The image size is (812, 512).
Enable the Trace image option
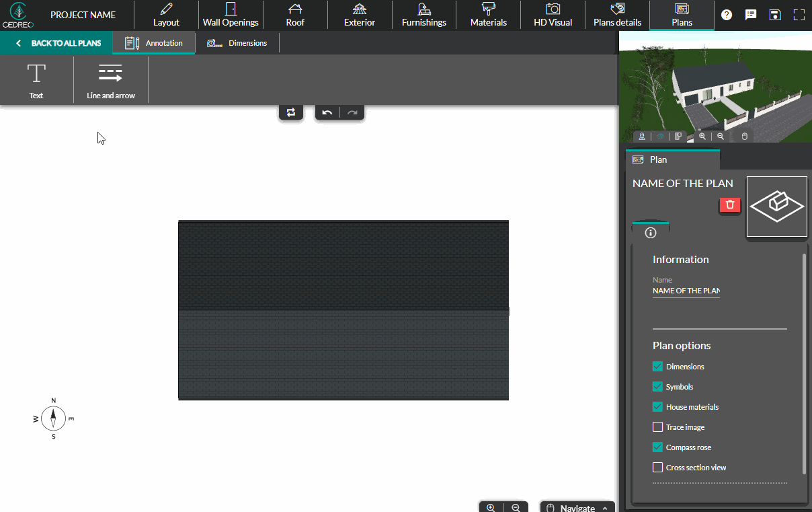[x=657, y=427]
